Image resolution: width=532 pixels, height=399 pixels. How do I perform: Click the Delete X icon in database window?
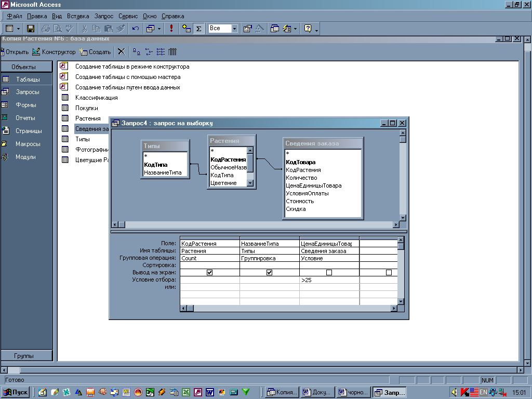point(122,52)
